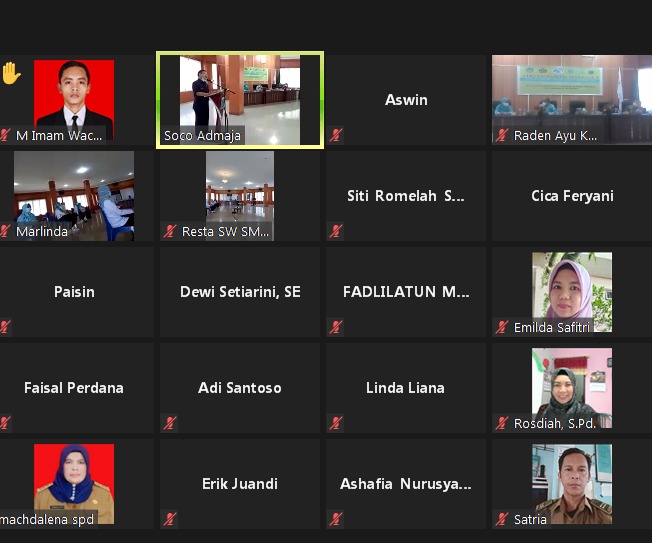Click muted mic icon on Linda Liana tile
652x543 pixels.
pyautogui.click(x=336, y=423)
